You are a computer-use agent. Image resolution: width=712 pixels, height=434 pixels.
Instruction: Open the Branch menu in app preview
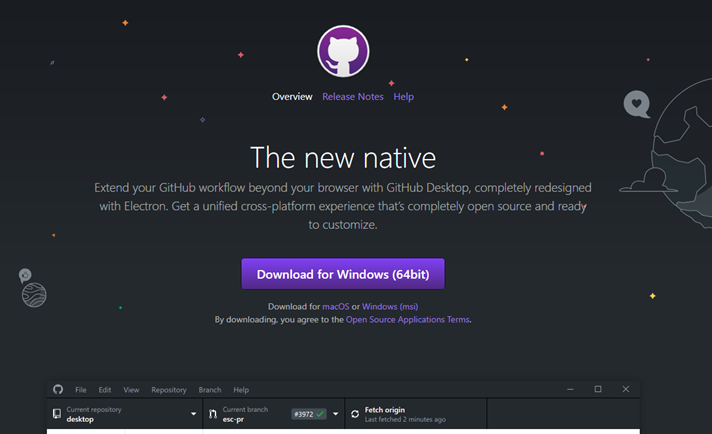click(210, 390)
